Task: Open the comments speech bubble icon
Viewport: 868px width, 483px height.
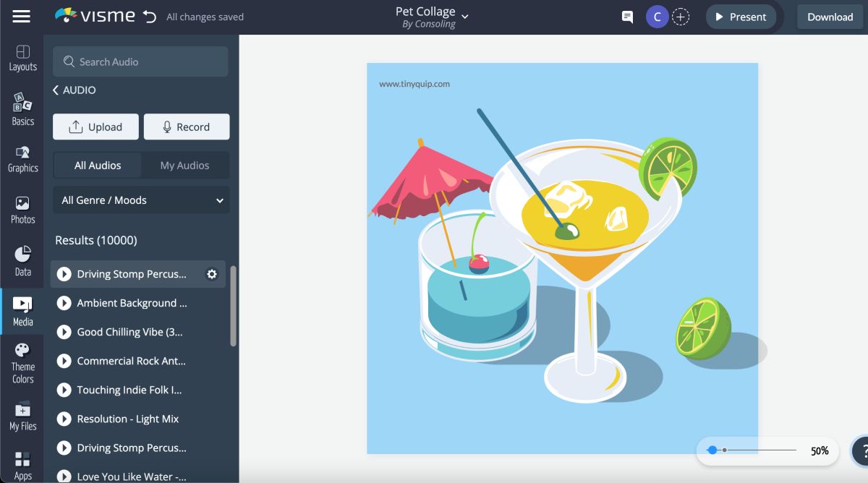Action: 627,17
